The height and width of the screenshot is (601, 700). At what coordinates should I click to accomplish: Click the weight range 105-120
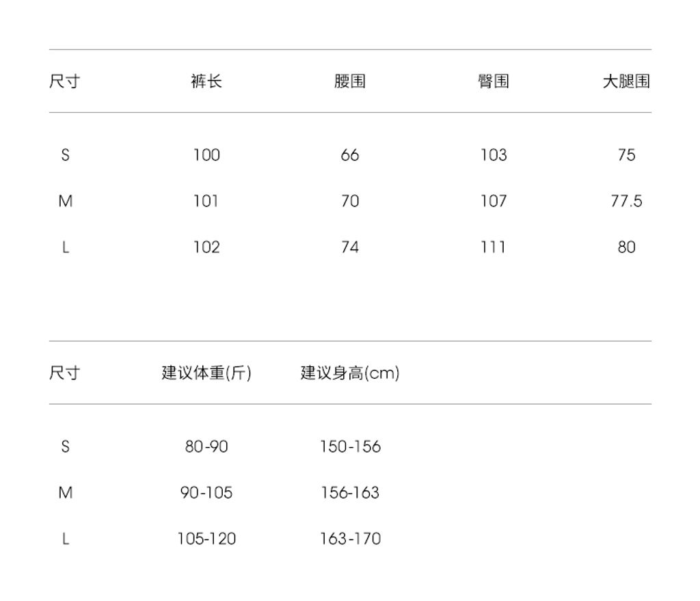(206, 539)
